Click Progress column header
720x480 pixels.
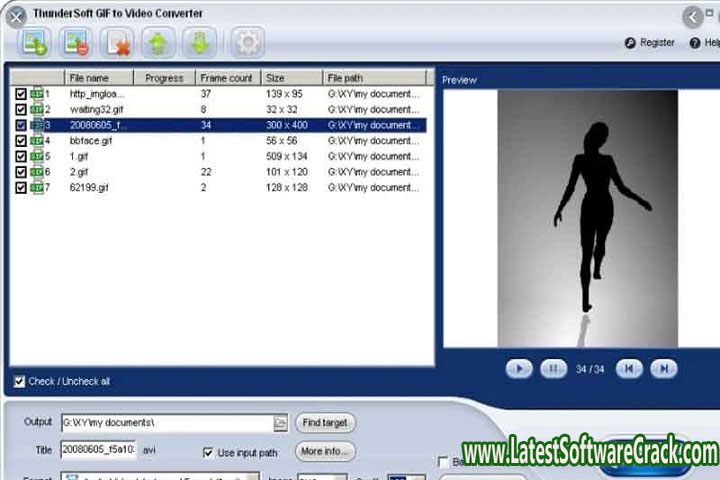click(164, 78)
